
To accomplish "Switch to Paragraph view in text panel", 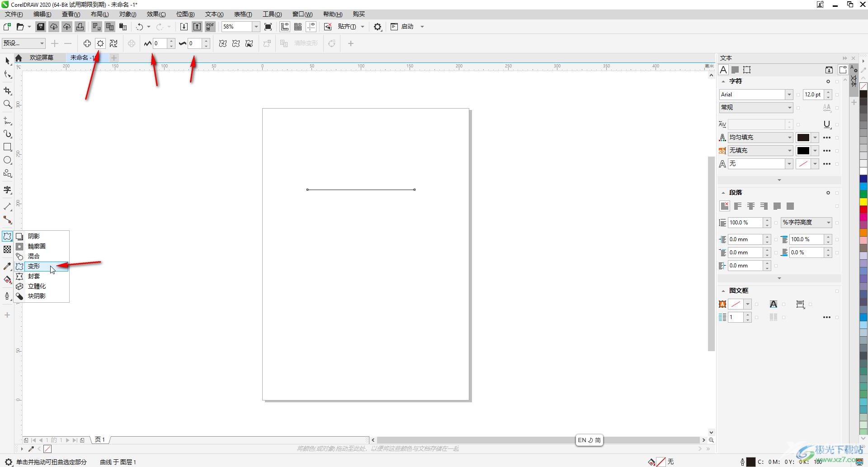I will point(735,70).
